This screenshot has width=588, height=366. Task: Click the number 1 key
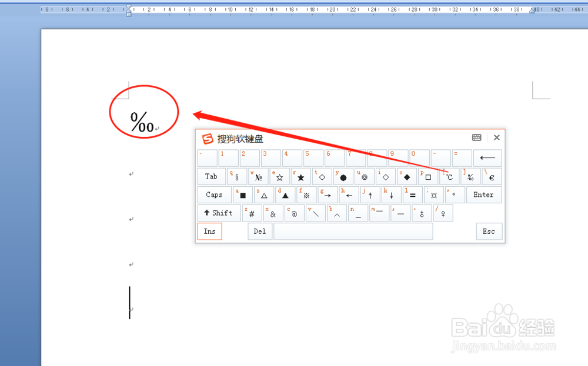pyautogui.click(x=229, y=158)
